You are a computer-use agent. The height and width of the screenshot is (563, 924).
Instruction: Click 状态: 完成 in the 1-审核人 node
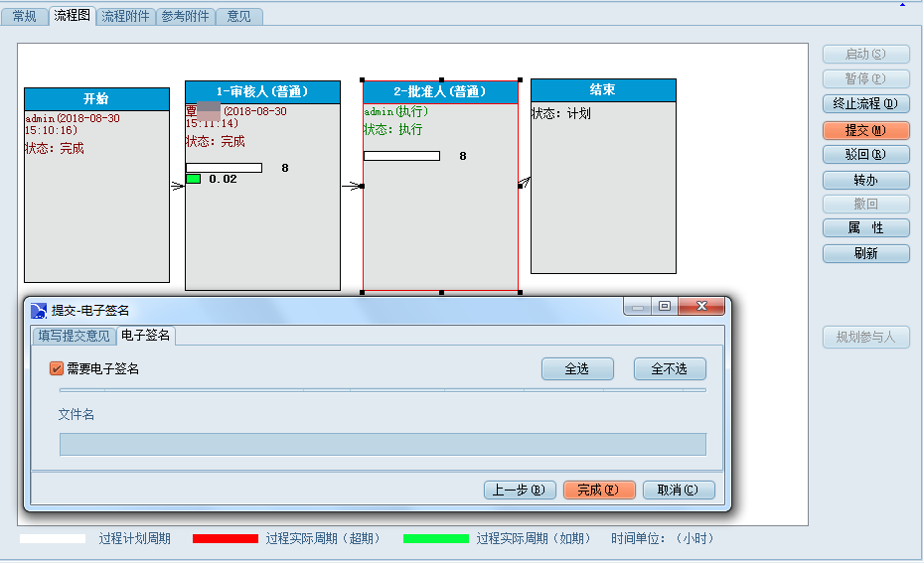215,141
